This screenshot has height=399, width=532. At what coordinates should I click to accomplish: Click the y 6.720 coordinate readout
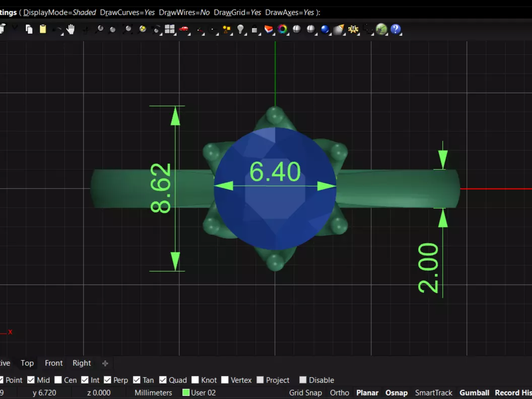pos(44,393)
